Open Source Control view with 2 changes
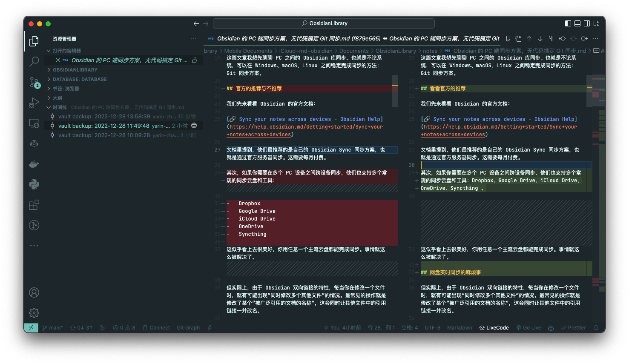This screenshot has width=629, height=364. (x=34, y=82)
